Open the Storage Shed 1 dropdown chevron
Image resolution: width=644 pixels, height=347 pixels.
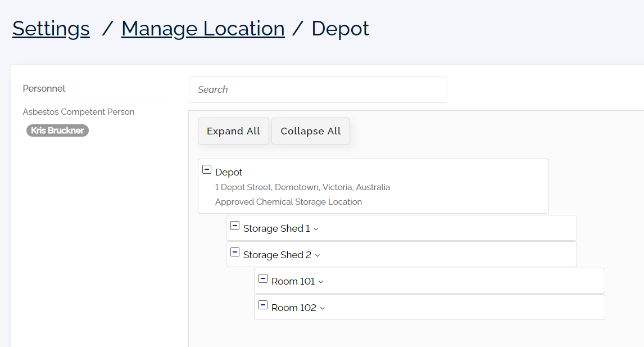point(315,228)
